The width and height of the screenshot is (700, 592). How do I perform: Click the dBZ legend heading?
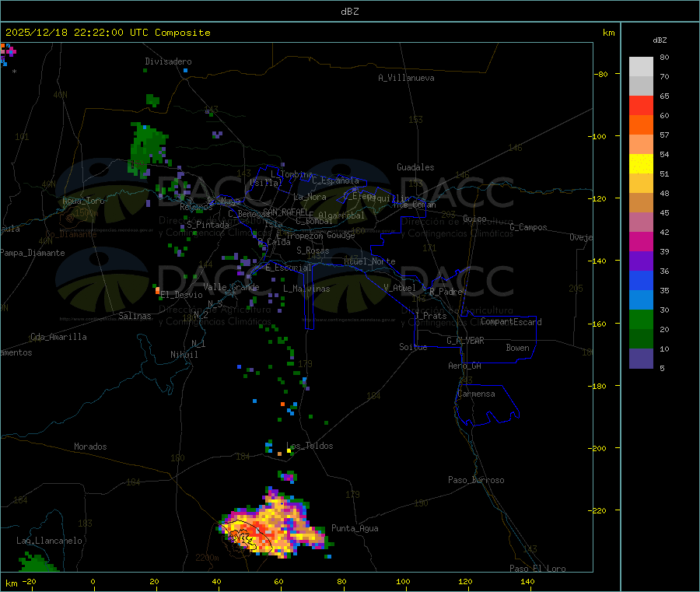(x=660, y=40)
